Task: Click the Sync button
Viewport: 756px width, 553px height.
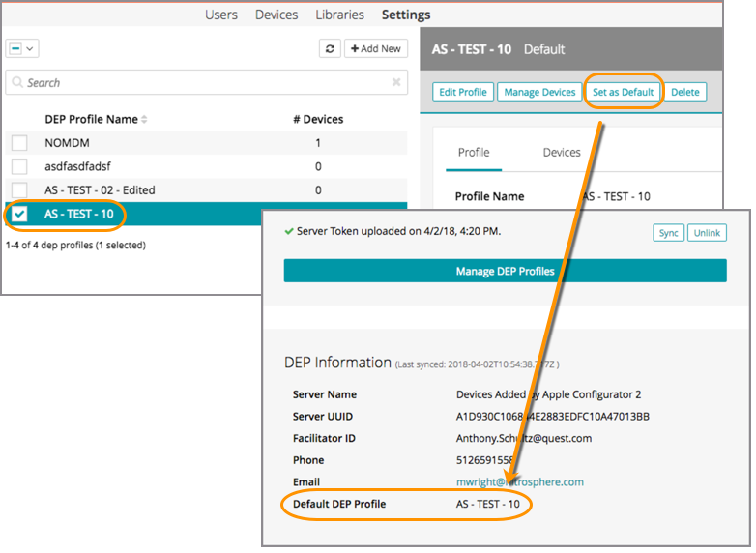Action: [x=668, y=233]
